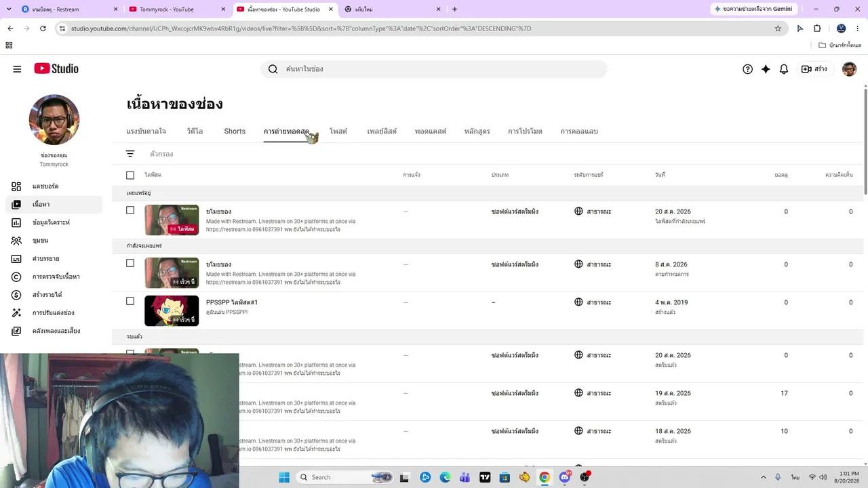Click the channel profile picture in sidebar

pyautogui.click(x=54, y=120)
